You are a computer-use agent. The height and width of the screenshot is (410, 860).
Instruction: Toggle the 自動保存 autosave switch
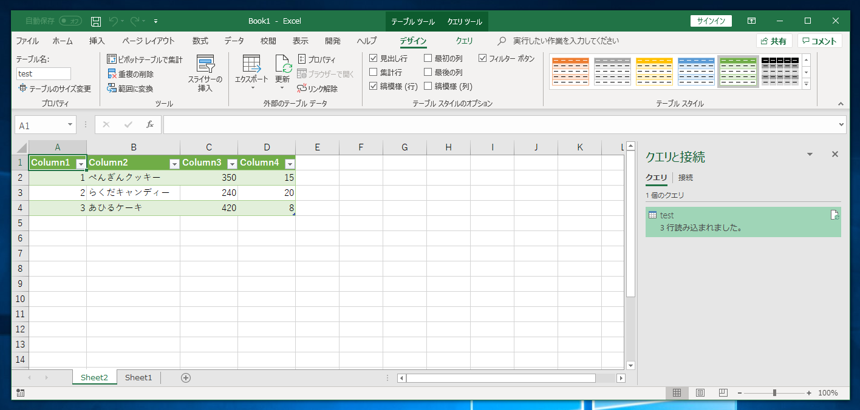pyautogui.click(x=70, y=21)
